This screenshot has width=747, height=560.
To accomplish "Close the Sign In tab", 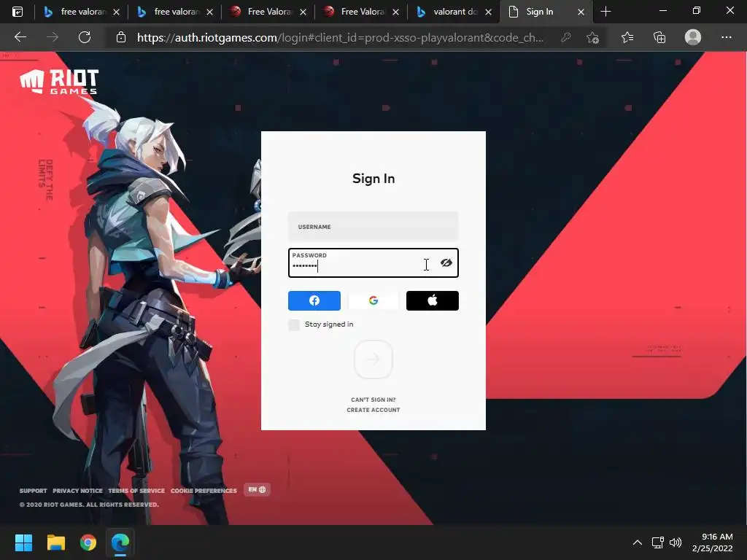I will coord(581,12).
